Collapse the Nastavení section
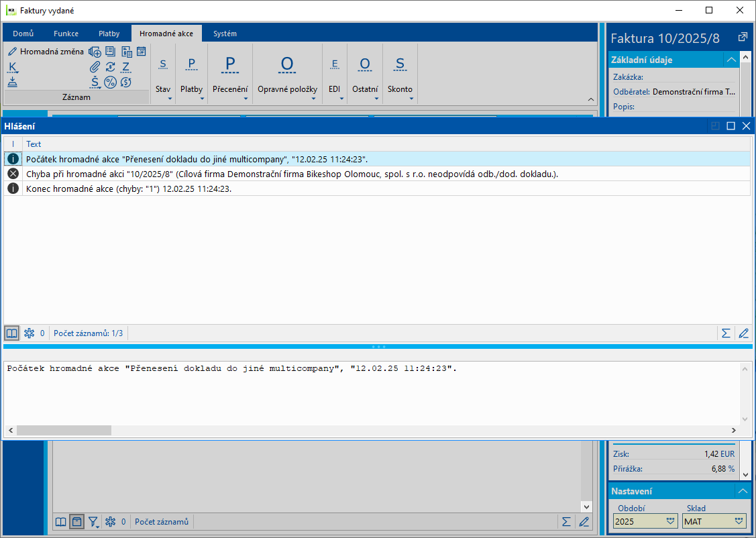The width and height of the screenshot is (756, 538). click(743, 491)
